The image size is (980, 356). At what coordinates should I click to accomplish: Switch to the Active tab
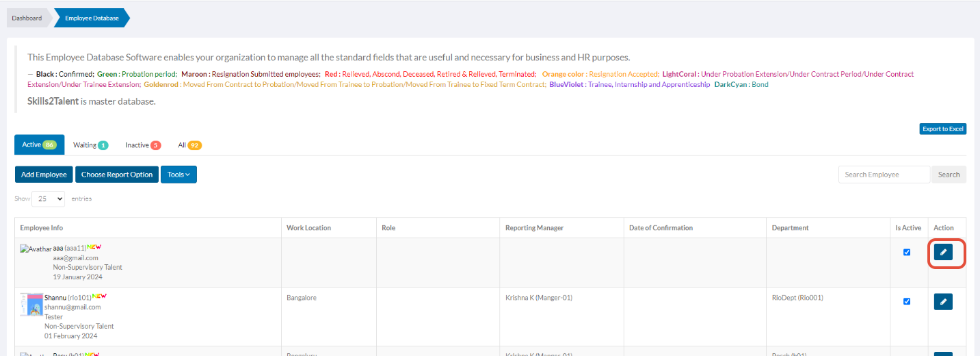point(39,144)
